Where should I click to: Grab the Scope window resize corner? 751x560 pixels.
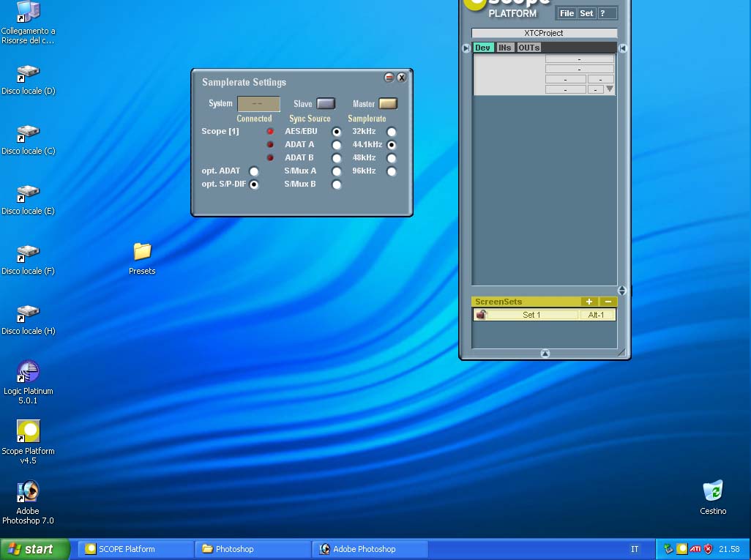click(621, 353)
